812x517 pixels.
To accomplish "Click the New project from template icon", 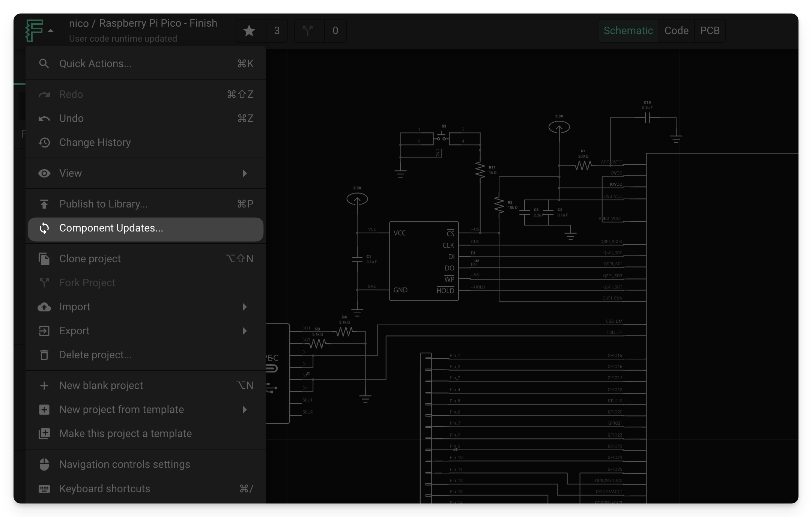I will pos(44,410).
